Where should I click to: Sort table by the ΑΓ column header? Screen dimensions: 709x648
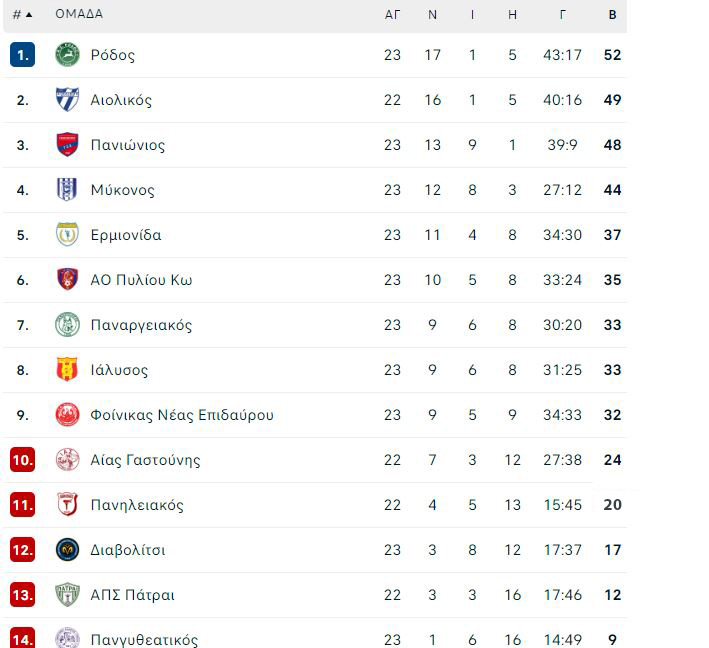tap(392, 14)
